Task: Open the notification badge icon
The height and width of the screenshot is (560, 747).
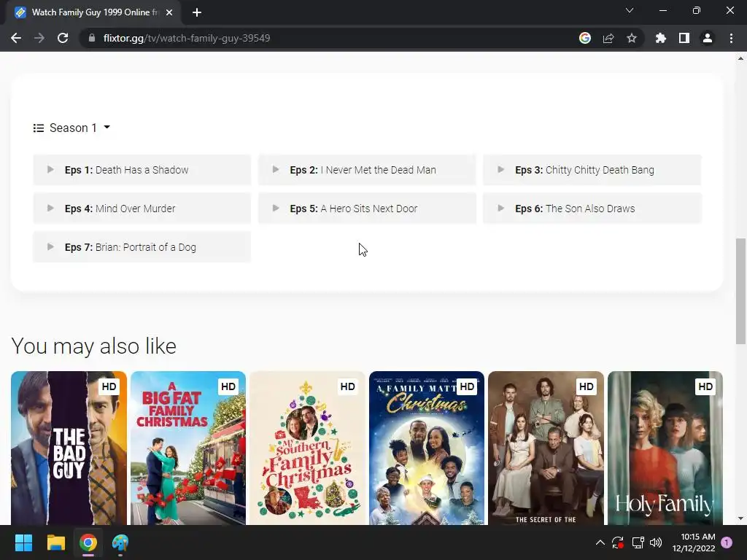Action: (x=727, y=542)
